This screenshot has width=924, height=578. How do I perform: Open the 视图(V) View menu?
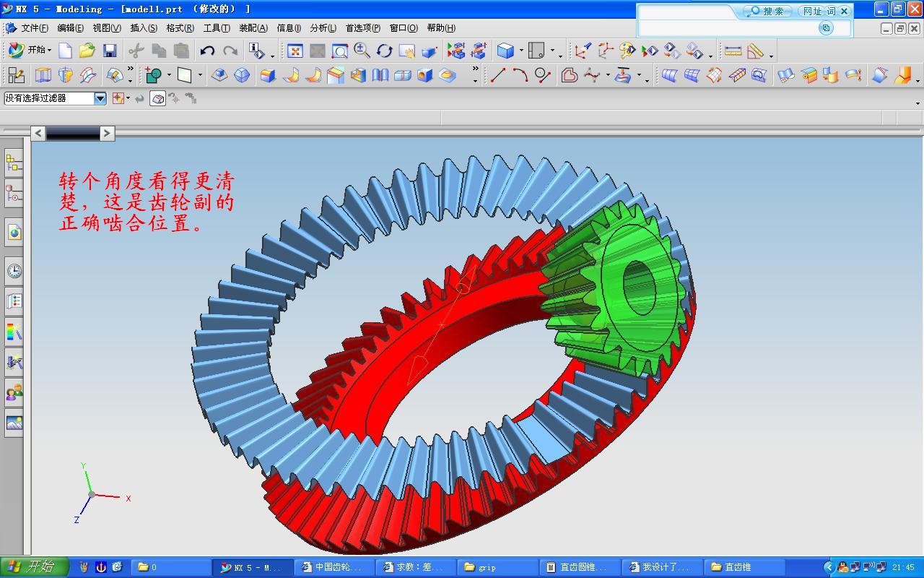coord(107,28)
